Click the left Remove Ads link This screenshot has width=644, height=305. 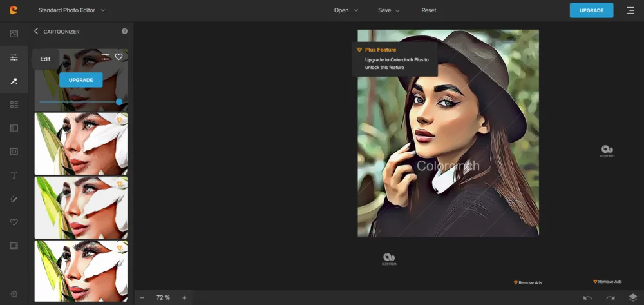pos(528,283)
